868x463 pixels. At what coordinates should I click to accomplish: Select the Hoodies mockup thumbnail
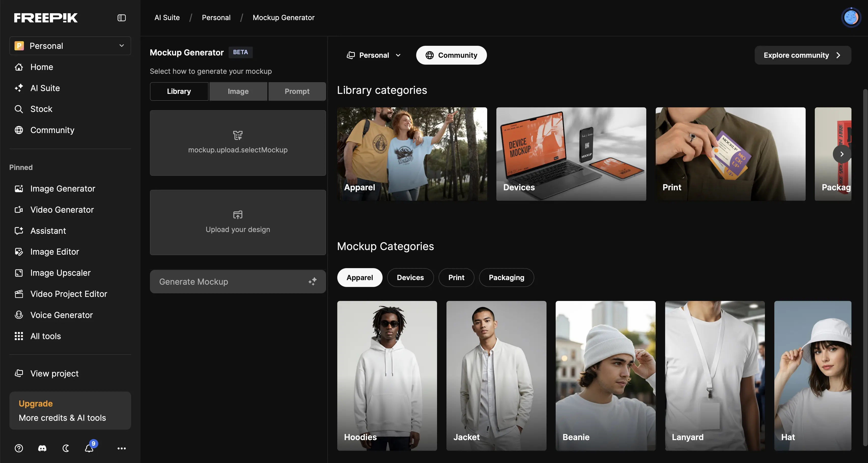pos(386,376)
